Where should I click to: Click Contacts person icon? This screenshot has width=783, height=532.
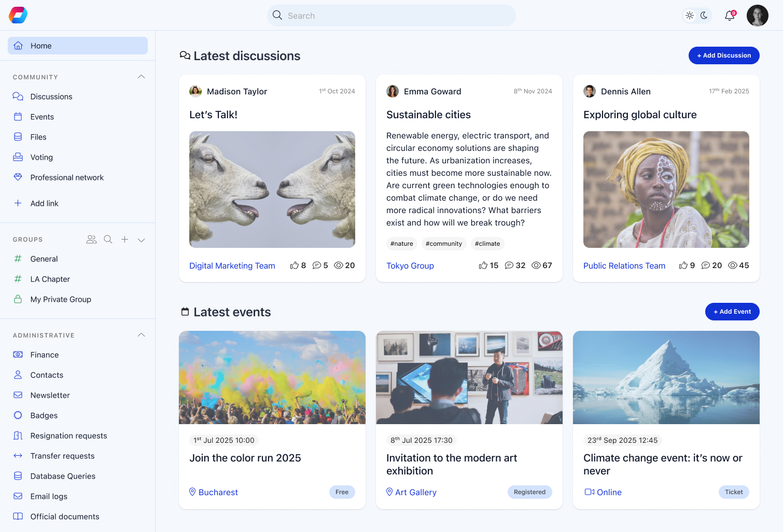18,375
